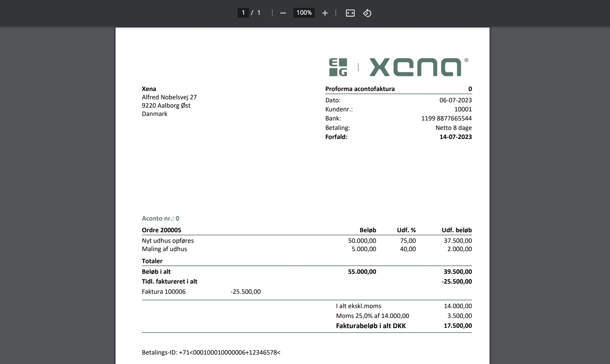Click the minus zoom control
Viewport: 610px width, 364px height.
click(283, 12)
